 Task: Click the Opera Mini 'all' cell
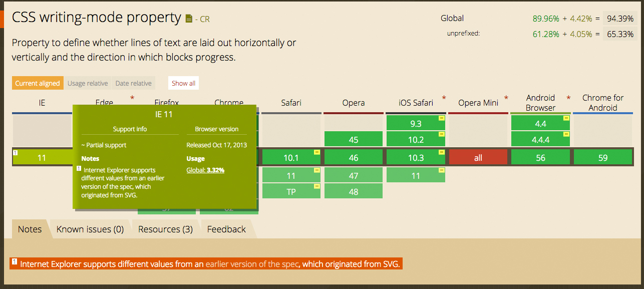478,158
